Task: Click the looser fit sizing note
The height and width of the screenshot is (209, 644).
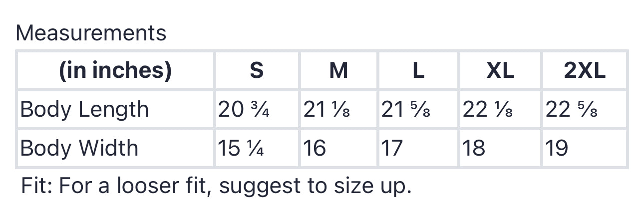Action: (216, 186)
